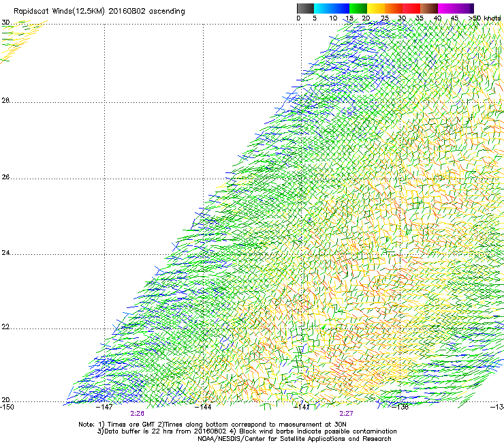Screen dimensions: 504x443
Task: Click the brown 35-40 knots color swatch
Action: coord(429,8)
